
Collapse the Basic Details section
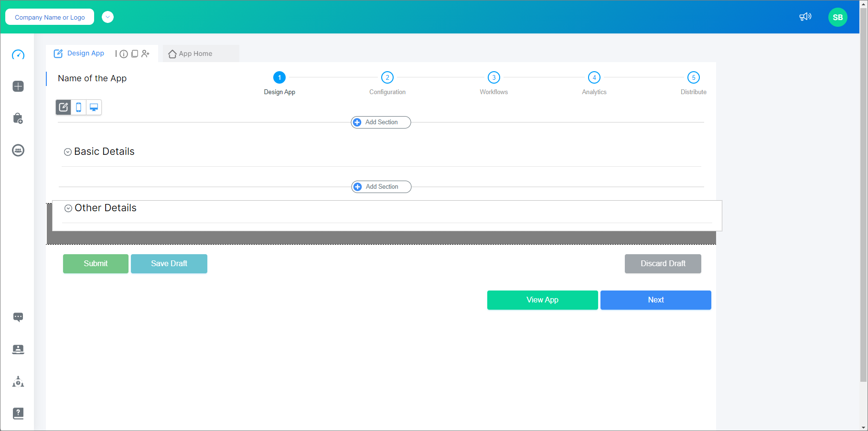point(67,151)
